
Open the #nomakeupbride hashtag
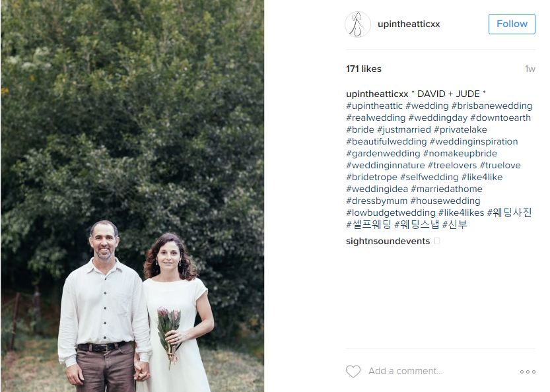460,154
